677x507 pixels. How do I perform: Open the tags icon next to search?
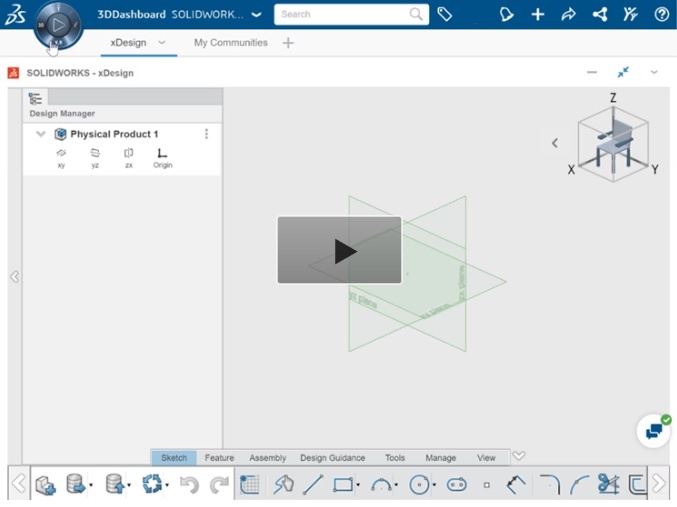444,14
